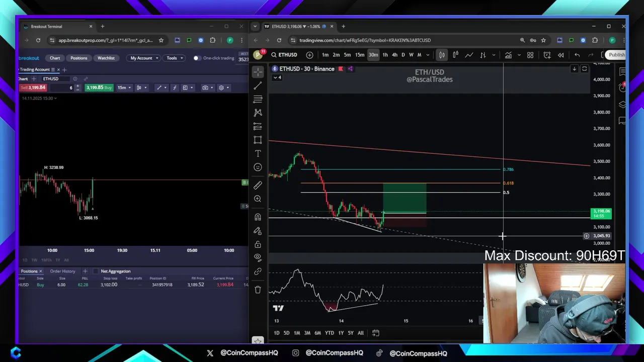The height and width of the screenshot is (362, 644).
Task: Open the drawing line tool dropdown in Breakout
Action: [x=161, y=87]
